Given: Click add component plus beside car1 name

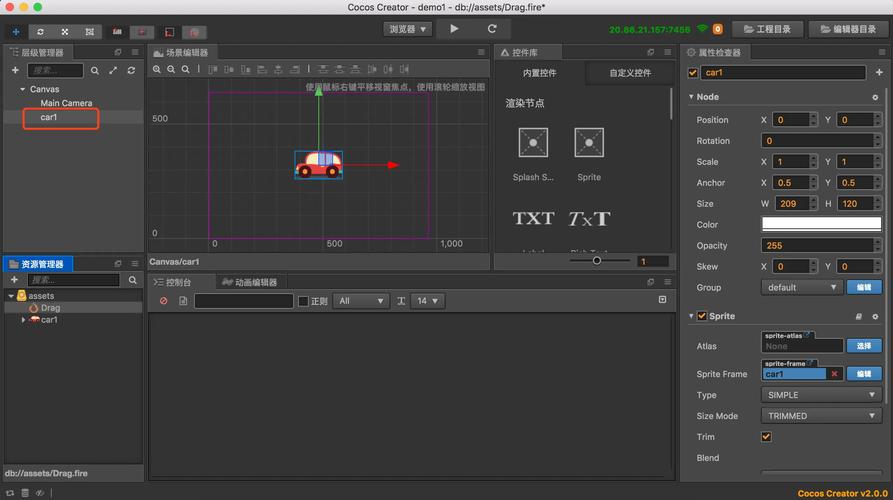Looking at the screenshot, I should click(x=879, y=72).
